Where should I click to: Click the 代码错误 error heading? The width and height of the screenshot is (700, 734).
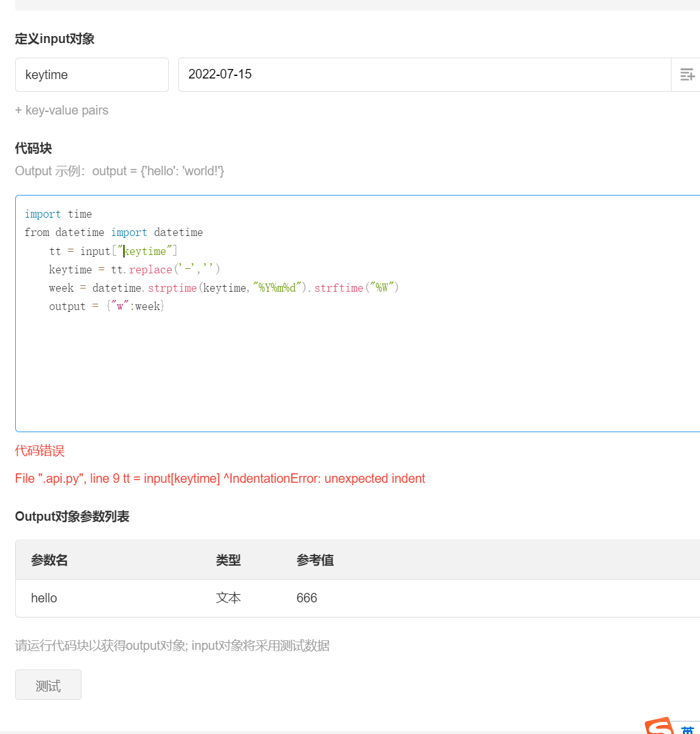(x=40, y=451)
